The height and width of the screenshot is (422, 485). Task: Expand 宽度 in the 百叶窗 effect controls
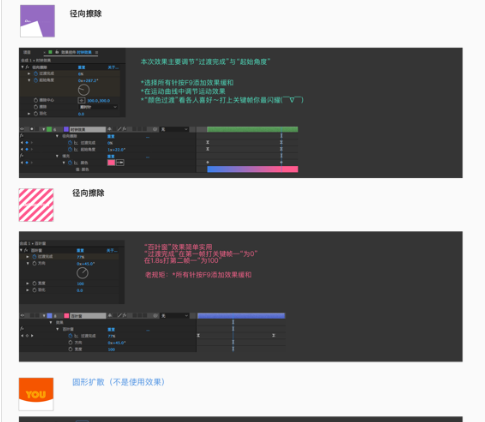coord(27,283)
